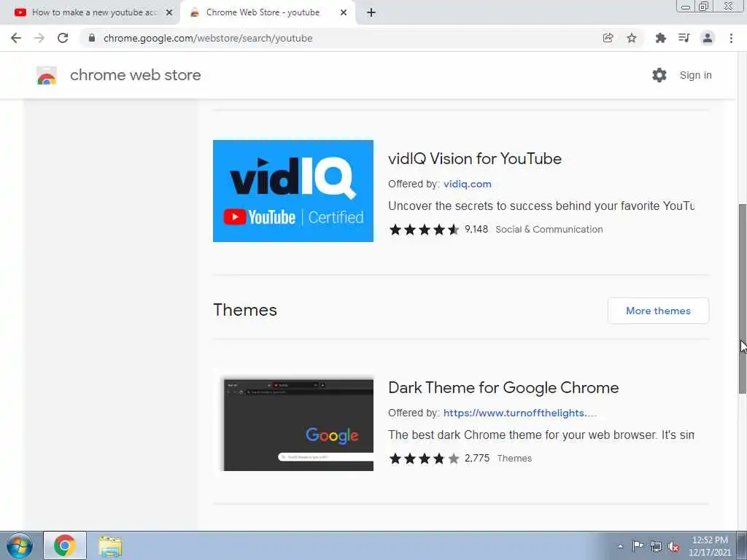Click the address bar URL
747x560 pixels.
click(208, 38)
